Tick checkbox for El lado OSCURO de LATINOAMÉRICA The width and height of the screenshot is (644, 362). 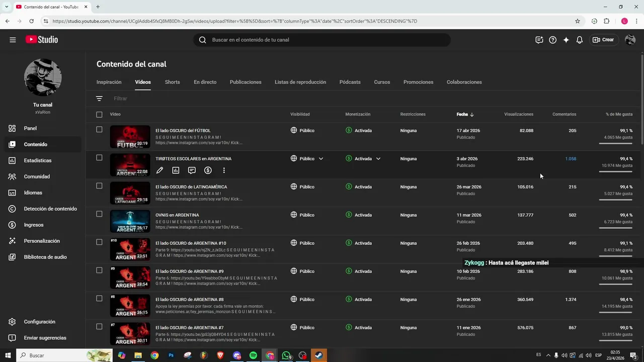(99, 186)
